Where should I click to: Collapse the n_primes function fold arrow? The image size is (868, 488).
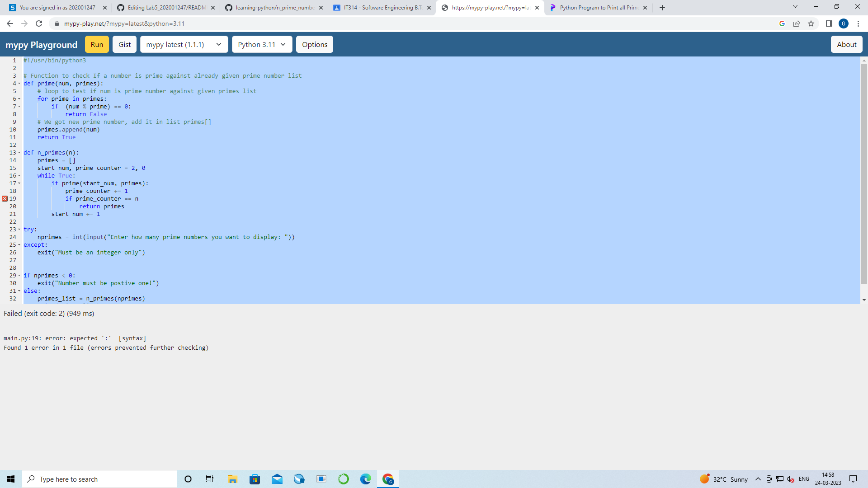tap(19, 153)
